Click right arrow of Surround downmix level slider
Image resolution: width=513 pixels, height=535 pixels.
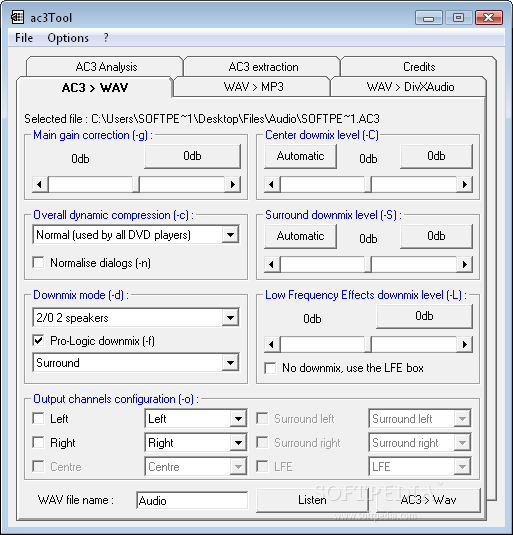click(x=465, y=264)
